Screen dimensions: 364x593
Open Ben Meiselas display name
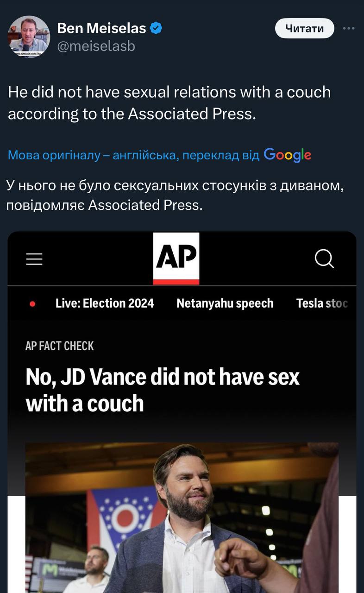tap(101, 29)
